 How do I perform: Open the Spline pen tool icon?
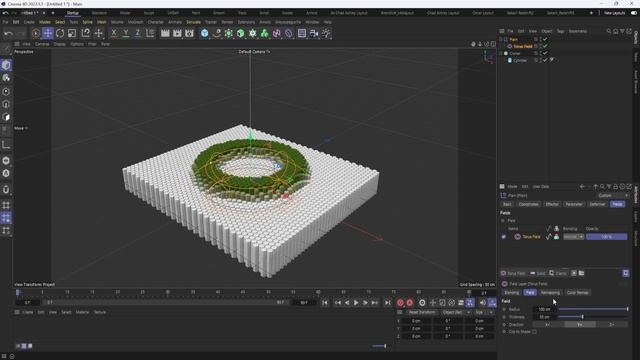tap(217, 33)
